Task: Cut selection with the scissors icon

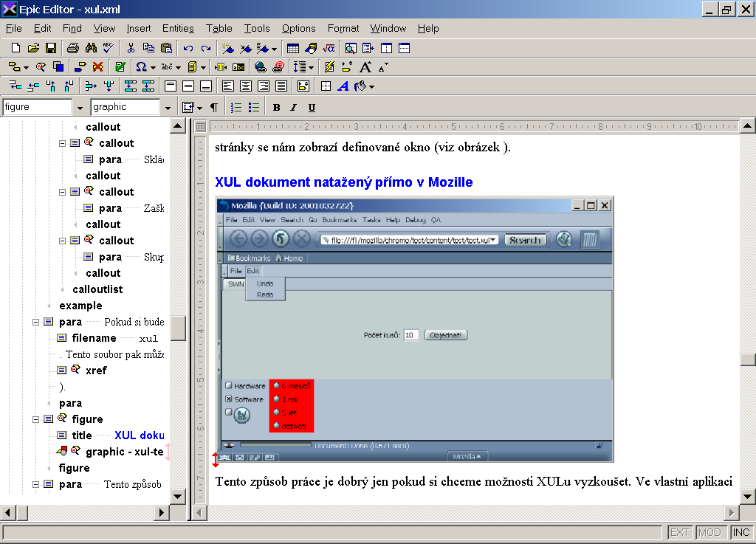Action: point(131,48)
